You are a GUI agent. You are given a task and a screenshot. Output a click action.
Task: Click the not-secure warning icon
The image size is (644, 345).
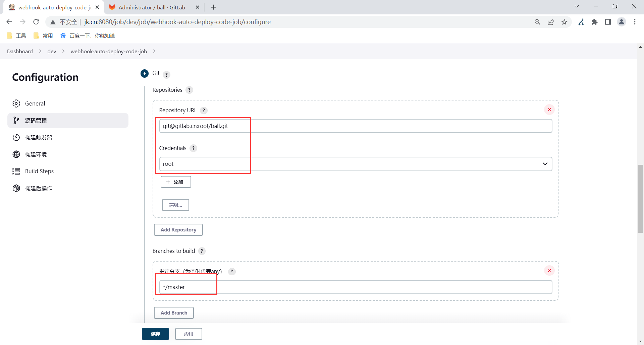[53, 22]
